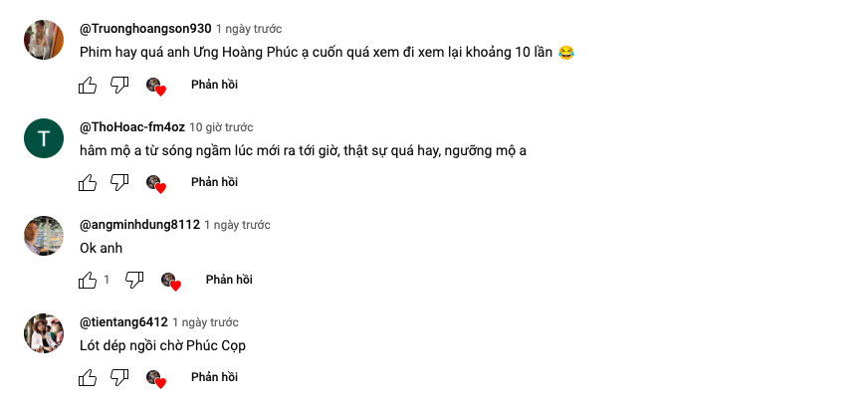
Task: Dislike the comment by @tientang6412
Action: point(119,378)
